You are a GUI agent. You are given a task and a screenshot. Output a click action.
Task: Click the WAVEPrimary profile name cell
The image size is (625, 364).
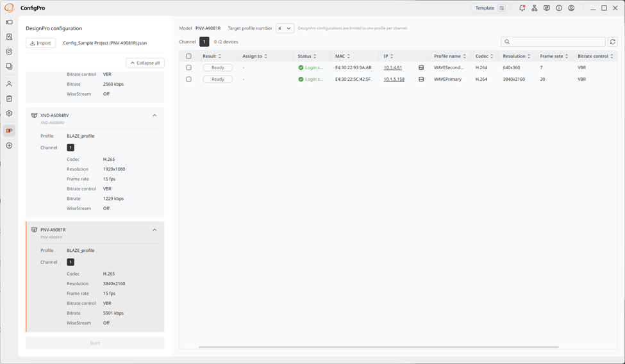447,79
